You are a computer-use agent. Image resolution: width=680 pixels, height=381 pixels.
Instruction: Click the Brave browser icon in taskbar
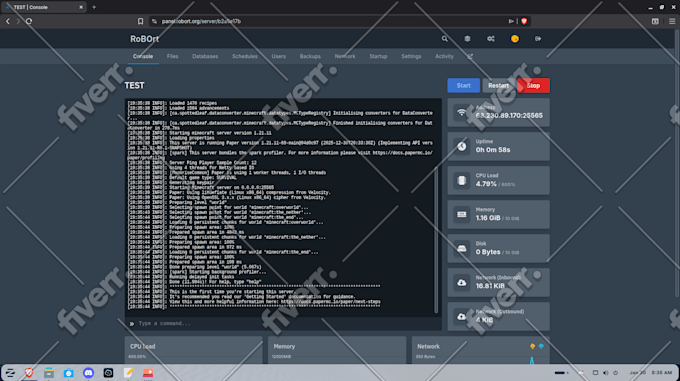pyautogui.click(x=29, y=373)
